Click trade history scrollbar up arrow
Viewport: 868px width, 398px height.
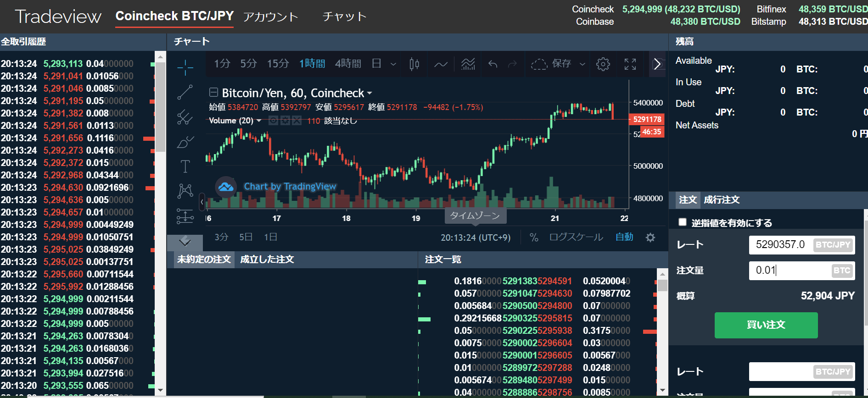click(x=160, y=57)
